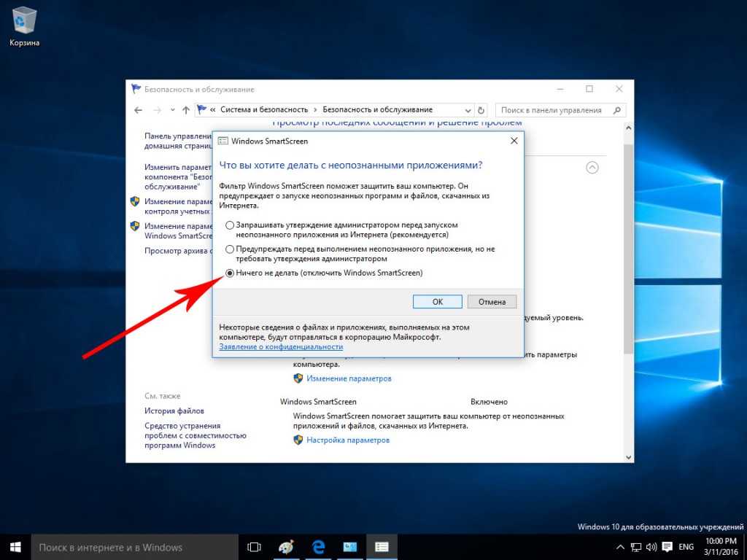Click the sidebar link starting 'Изменить параметры компонента'
The image size is (747, 560).
tap(178, 176)
